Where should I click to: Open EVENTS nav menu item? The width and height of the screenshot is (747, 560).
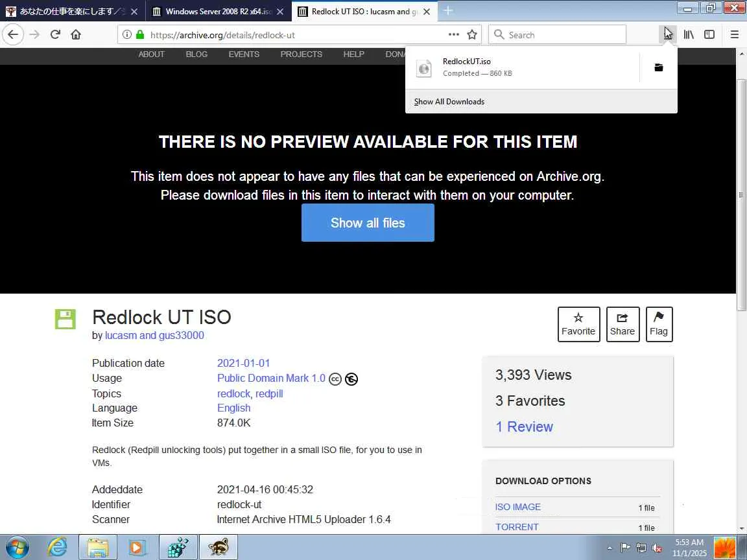tap(244, 54)
